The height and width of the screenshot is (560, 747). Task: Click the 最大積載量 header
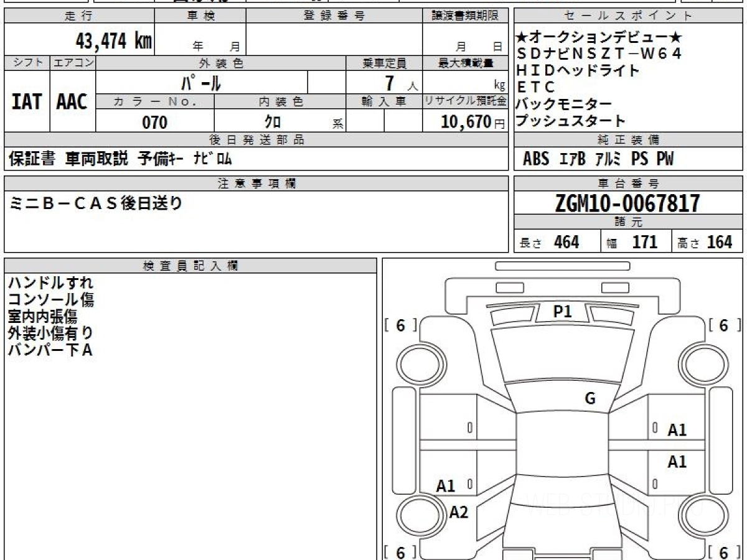click(x=466, y=63)
